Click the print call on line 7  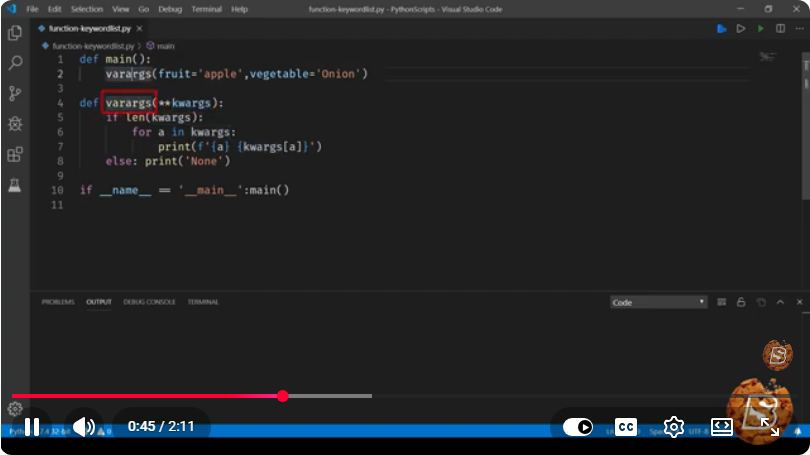(x=174, y=147)
